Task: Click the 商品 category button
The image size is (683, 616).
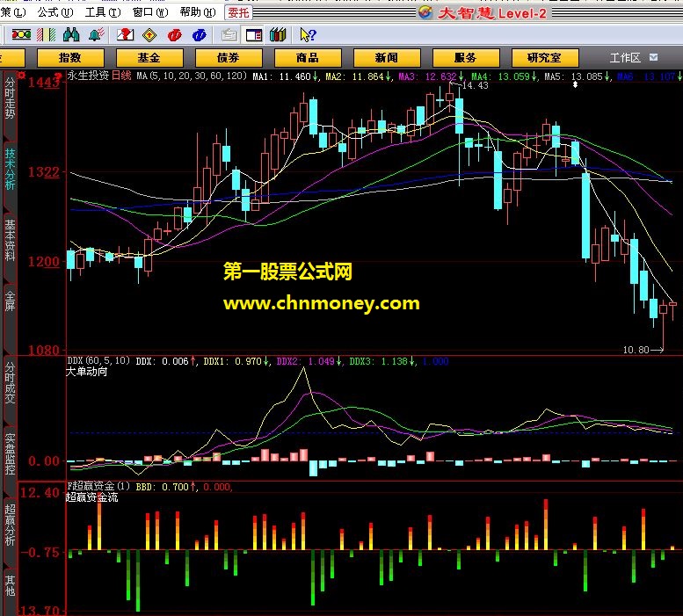Action: coord(308,58)
